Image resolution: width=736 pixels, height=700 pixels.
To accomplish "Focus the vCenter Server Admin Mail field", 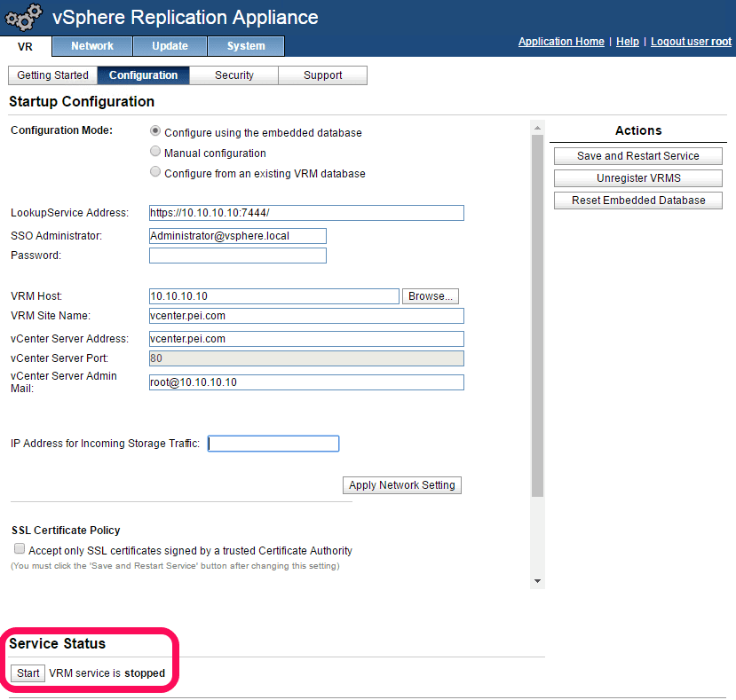I will 306,381.
